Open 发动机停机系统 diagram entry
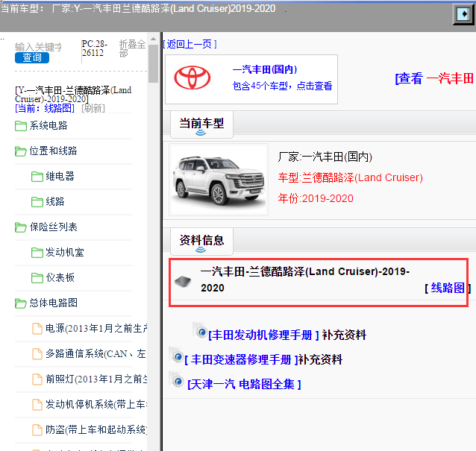The width and height of the screenshot is (476, 451). tap(96, 404)
